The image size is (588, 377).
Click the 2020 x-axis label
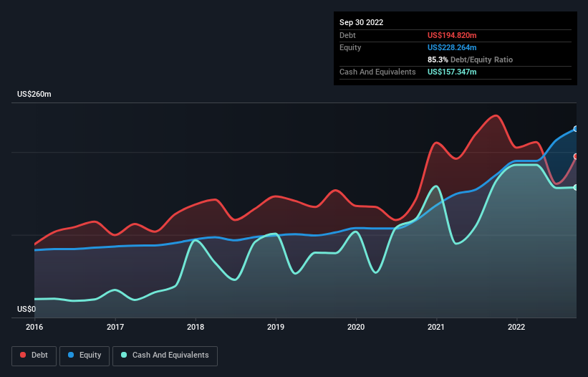pos(356,327)
